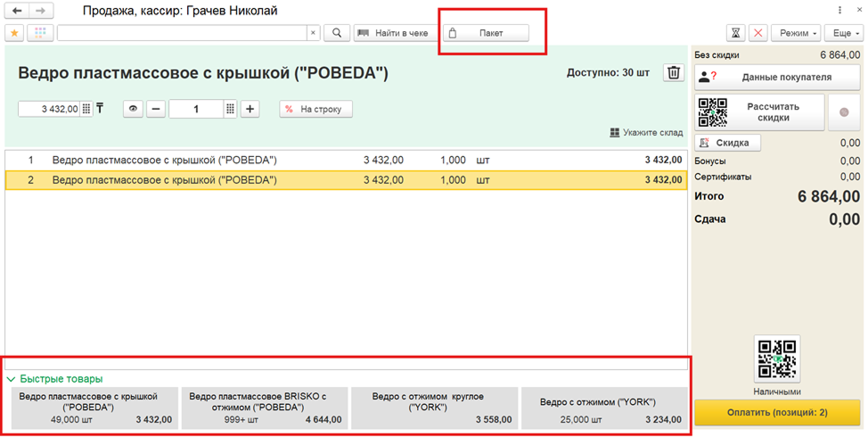Delete the current item with trash icon

674,72
